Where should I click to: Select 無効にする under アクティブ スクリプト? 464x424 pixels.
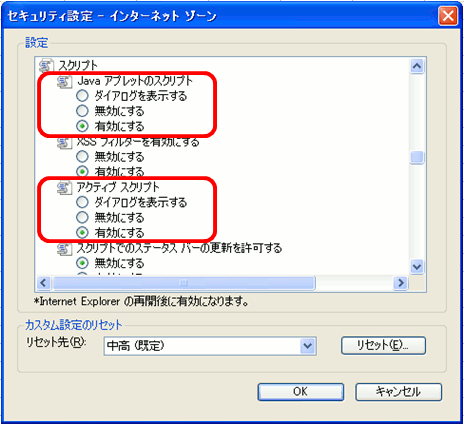[82, 217]
